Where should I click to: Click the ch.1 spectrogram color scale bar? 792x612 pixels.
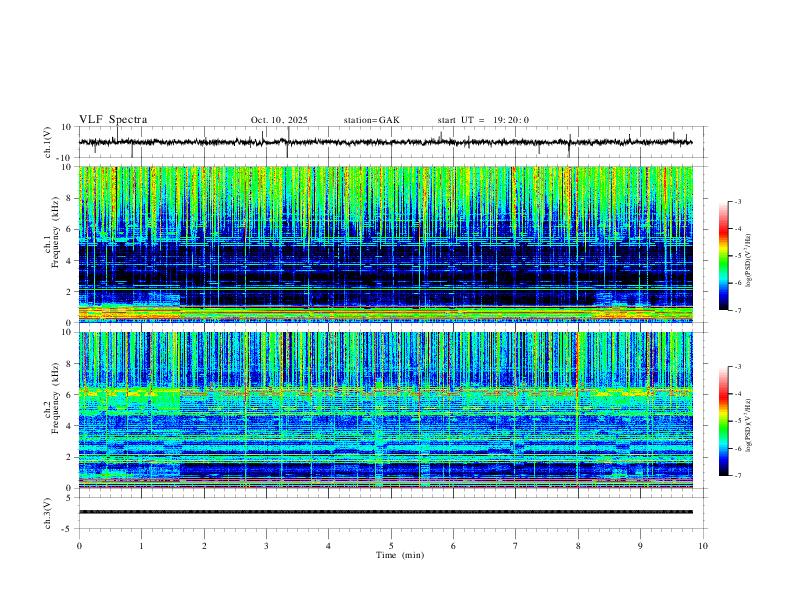[723, 256]
